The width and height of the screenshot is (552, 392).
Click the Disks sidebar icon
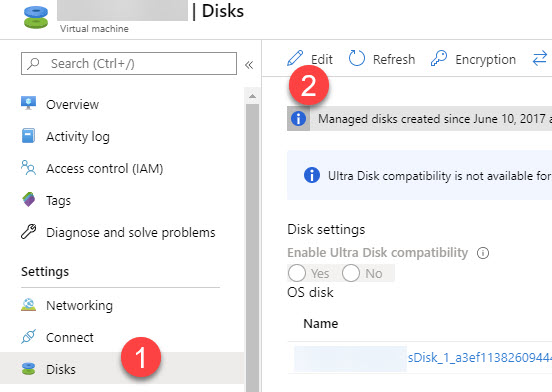click(x=29, y=369)
